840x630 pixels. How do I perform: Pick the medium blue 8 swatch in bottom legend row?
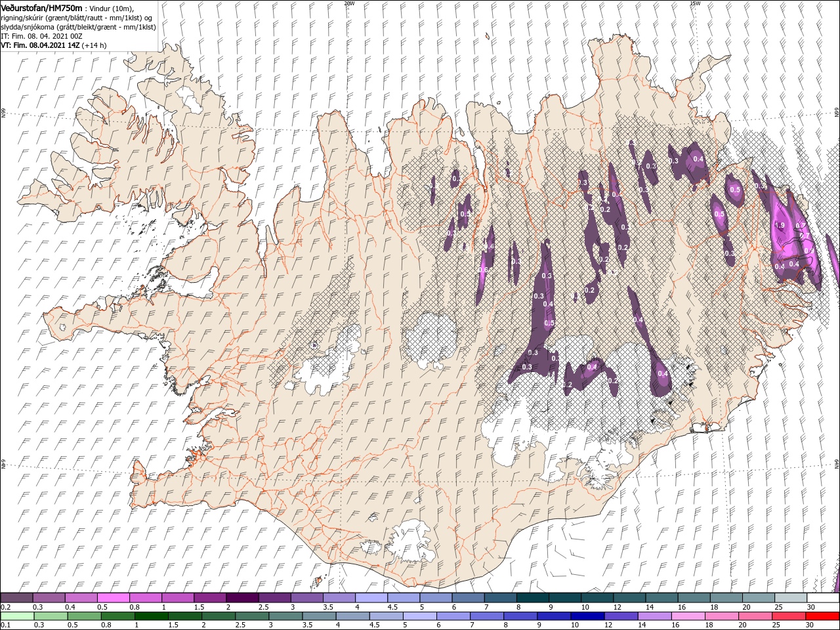click(521, 616)
